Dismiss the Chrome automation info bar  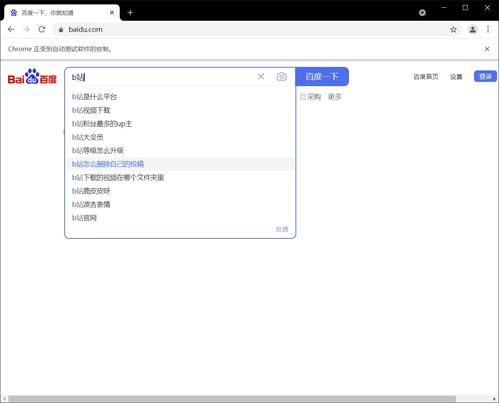487,49
